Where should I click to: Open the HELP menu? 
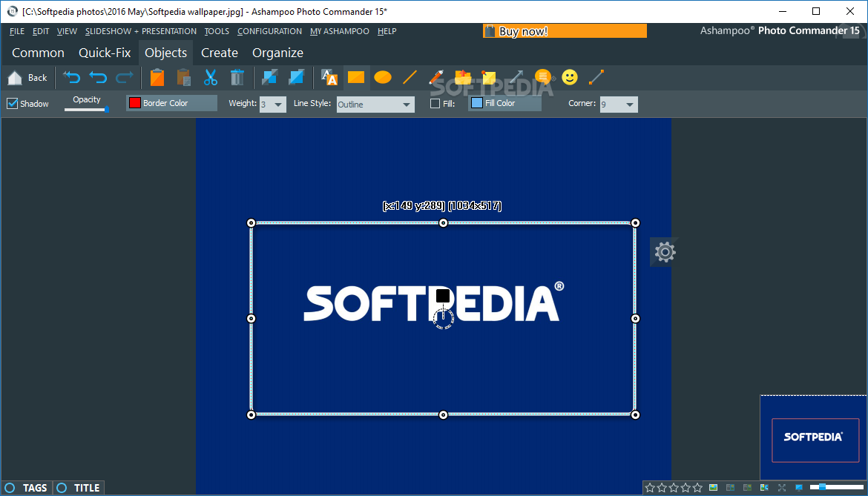tap(387, 32)
